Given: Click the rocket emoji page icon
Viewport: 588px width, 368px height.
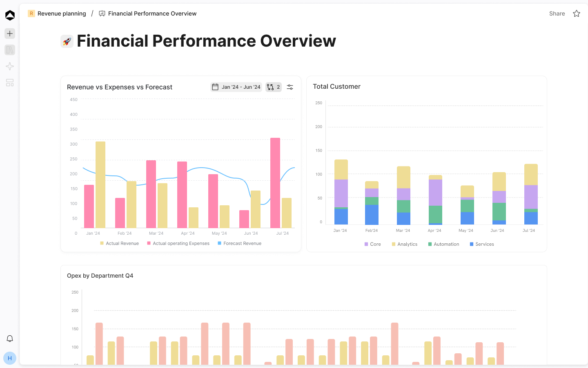Looking at the screenshot, I should pyautogui.click(x=67, y=41).
